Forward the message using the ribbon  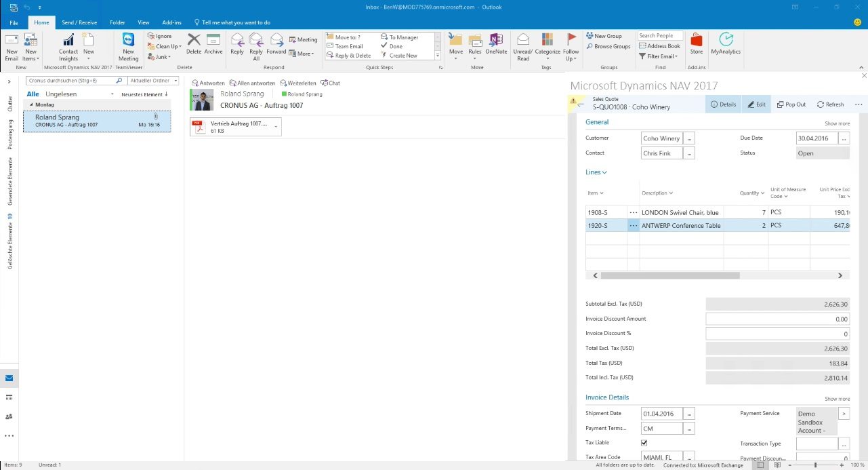coord(276,45)
